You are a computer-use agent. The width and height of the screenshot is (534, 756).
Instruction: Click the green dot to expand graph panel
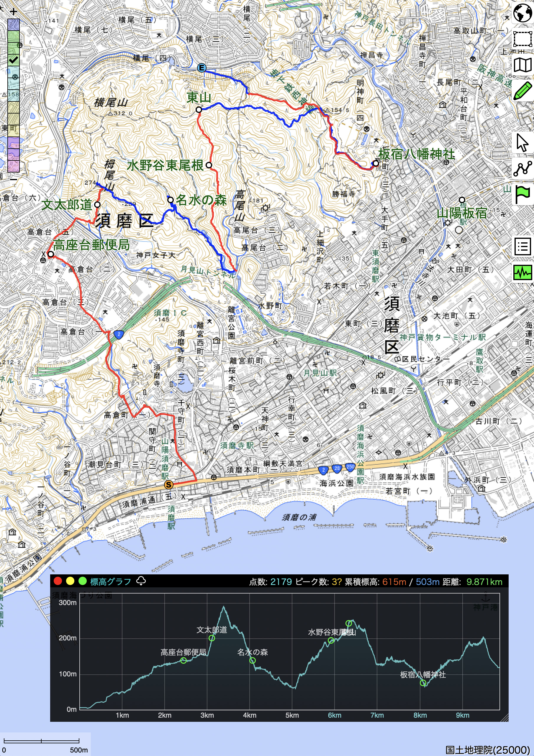point(82,581)
